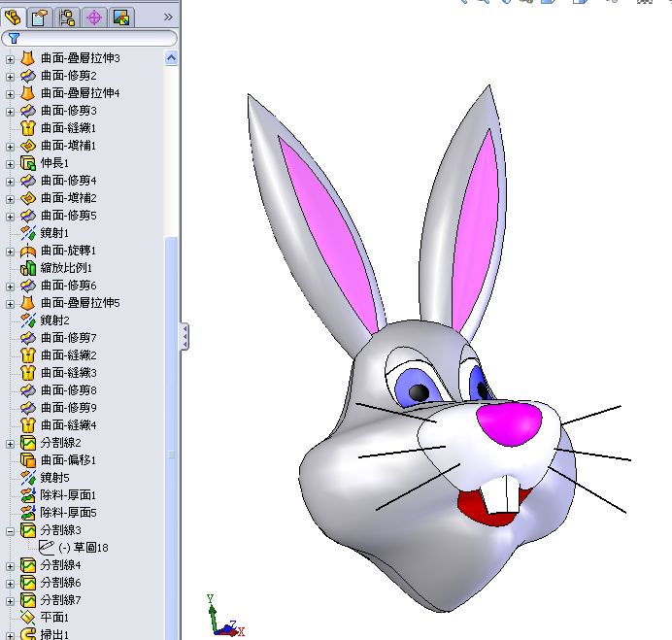Image resolution: width=672 pixels, height=640 pixels.
Task: Select the 縮放比例1 scale icon
Action: click(x=28, y=268)
